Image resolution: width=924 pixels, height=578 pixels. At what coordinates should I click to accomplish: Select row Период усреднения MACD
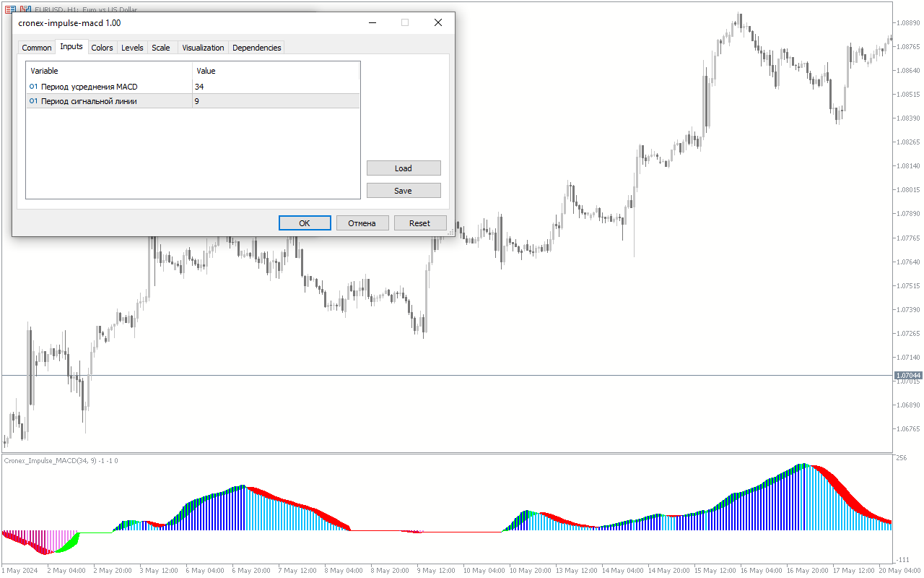tap(193, 87)
